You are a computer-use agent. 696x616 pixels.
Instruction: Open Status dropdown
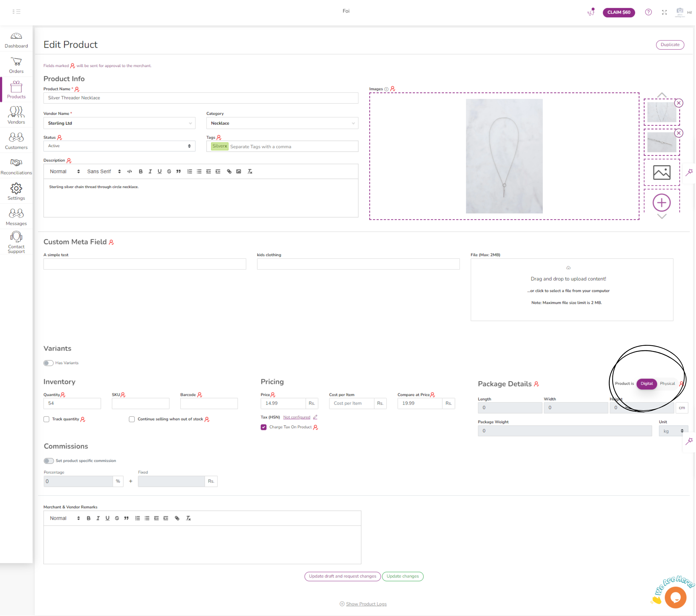[x=120, y=146]
